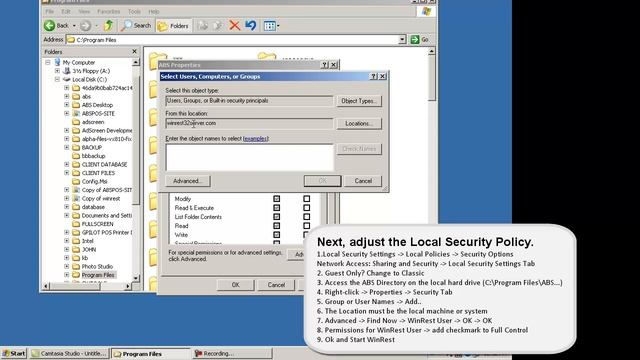Select the Photo Studio folder
The height and width of the screenshot is (360, 640).
point(97,267)
